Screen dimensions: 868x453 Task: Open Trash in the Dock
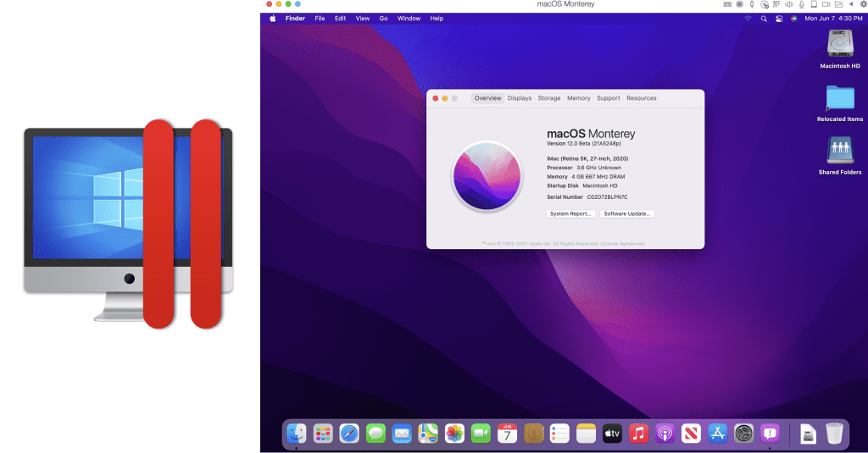click(x=834, y=434)
